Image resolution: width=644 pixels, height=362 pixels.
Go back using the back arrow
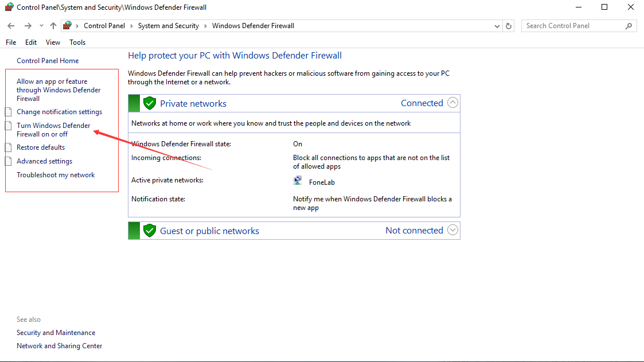pos(11,26)
